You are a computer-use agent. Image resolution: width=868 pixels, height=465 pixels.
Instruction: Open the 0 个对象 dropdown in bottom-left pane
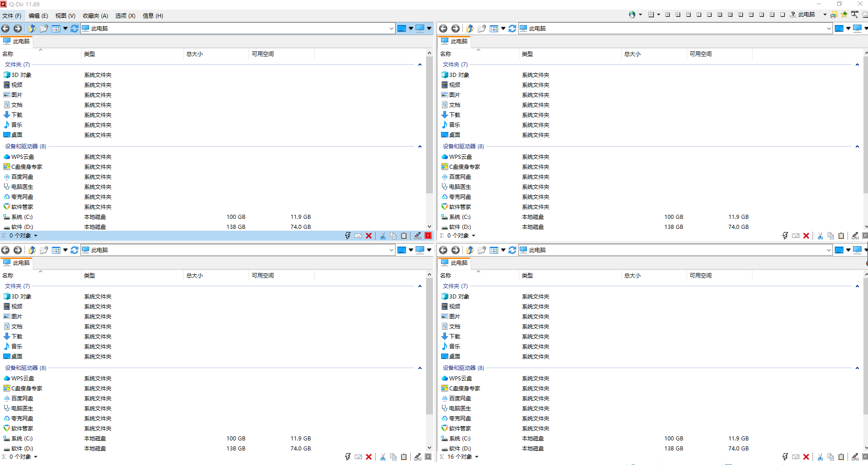point(35,457)
